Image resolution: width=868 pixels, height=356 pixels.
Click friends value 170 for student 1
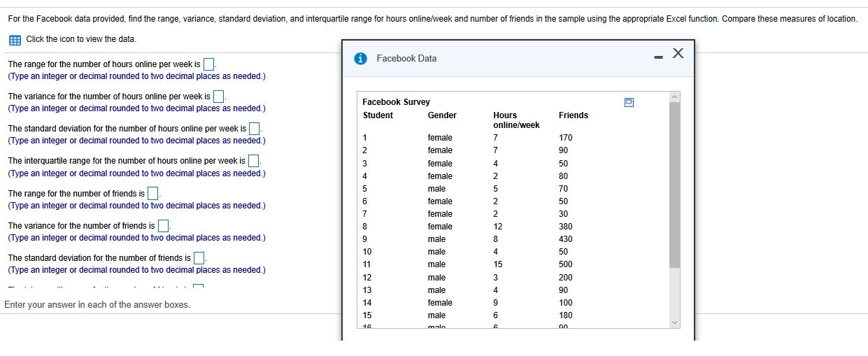click(x=566, y=138)
